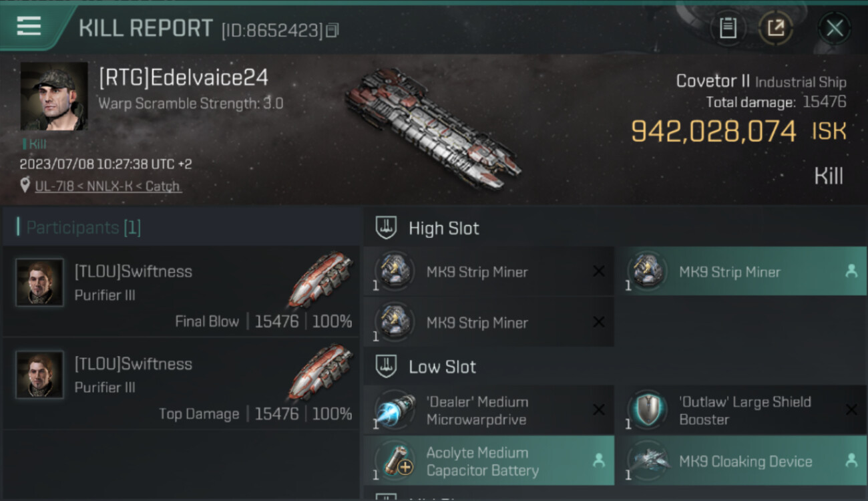Click the 'Dealer' Medium Microwarpdrive icon
This screenshot has height=501, width=868.
(x=395, y=410)
